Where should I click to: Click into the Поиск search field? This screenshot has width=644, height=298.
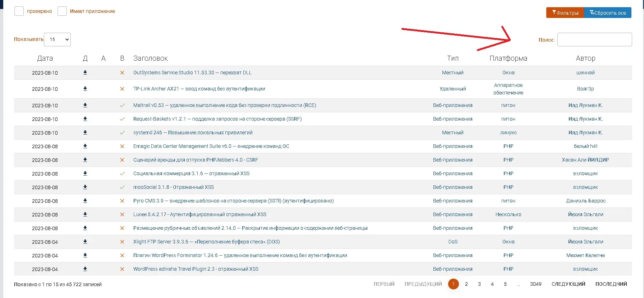point(594,39)
